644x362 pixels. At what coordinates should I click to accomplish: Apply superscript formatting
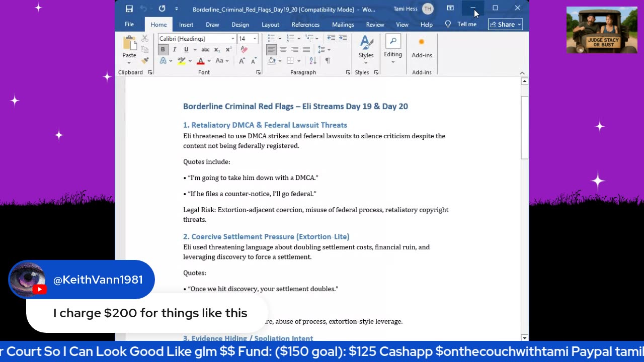tap(228, 49)
